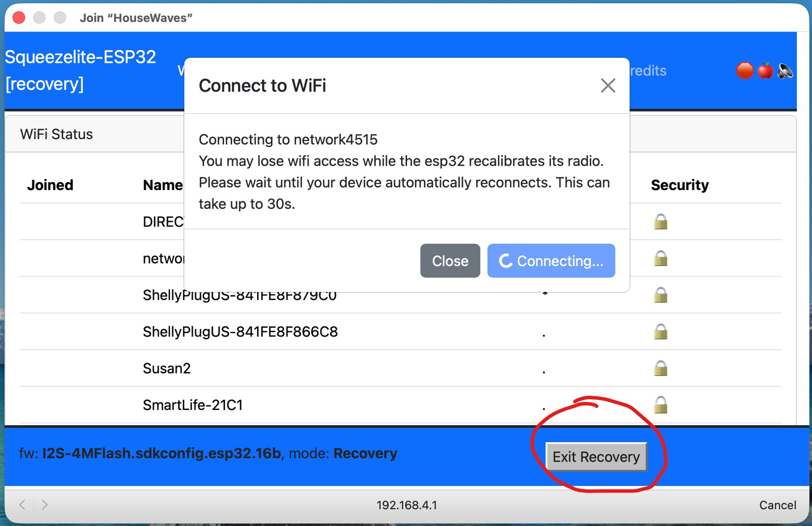Select the ShellyPlugUS-841FE8F866C8 network

tap(400, 331)
